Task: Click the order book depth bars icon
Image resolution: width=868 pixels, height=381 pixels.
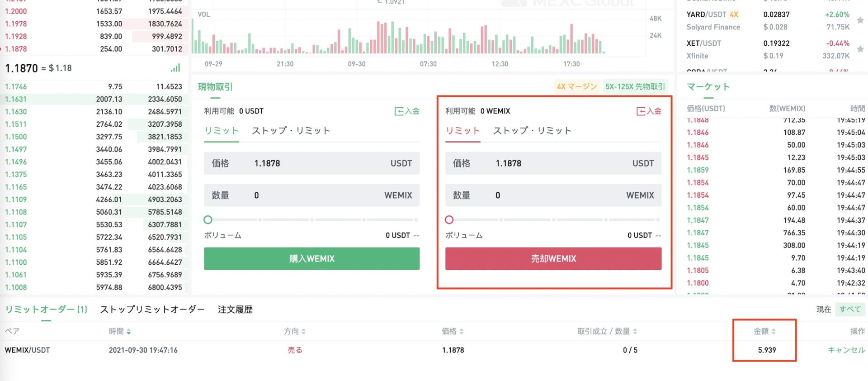Action: (175, 68)
